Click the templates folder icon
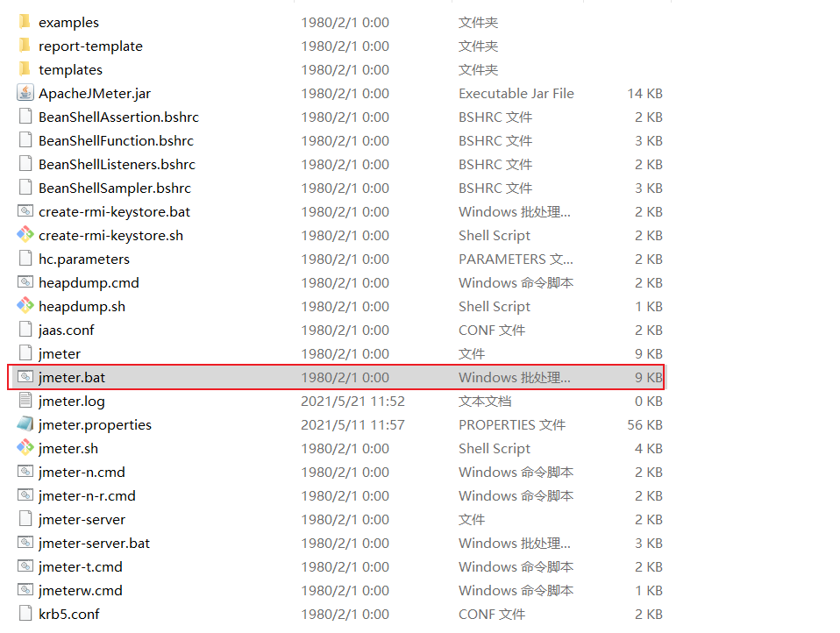The width and height of the screenshot is (840, 633). click(x=25, y=69)
